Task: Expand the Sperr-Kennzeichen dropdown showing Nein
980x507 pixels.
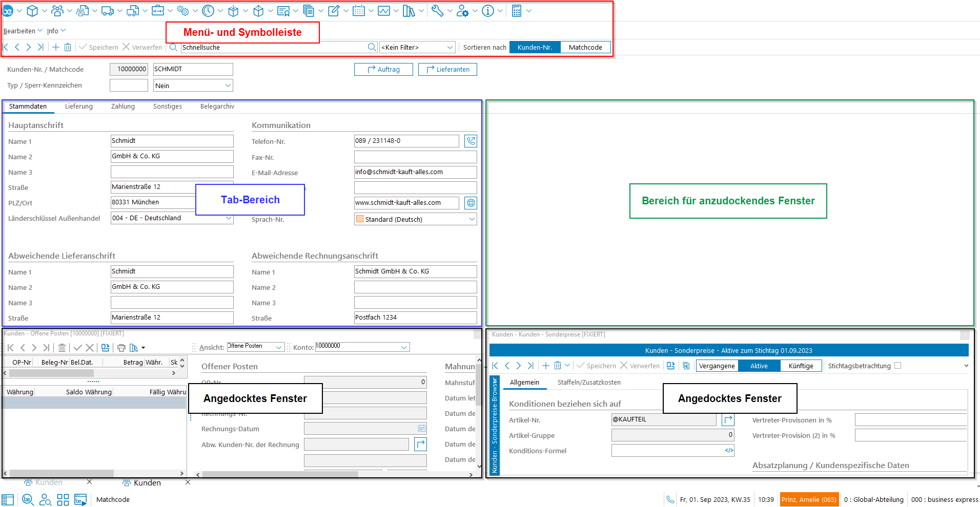Action: (193, 86)
